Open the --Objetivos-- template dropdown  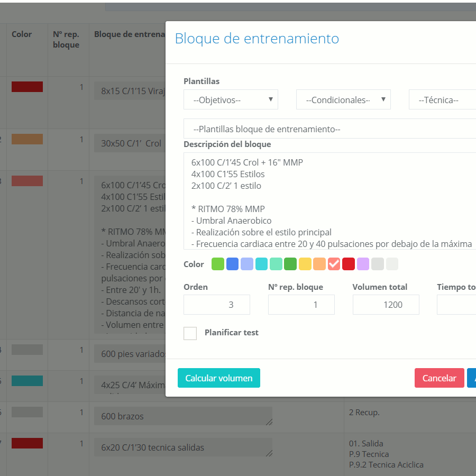tap(231, 99)
